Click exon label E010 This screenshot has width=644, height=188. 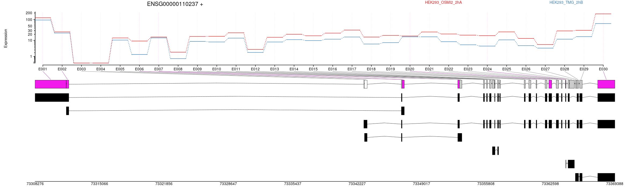(x=217, y=69)
